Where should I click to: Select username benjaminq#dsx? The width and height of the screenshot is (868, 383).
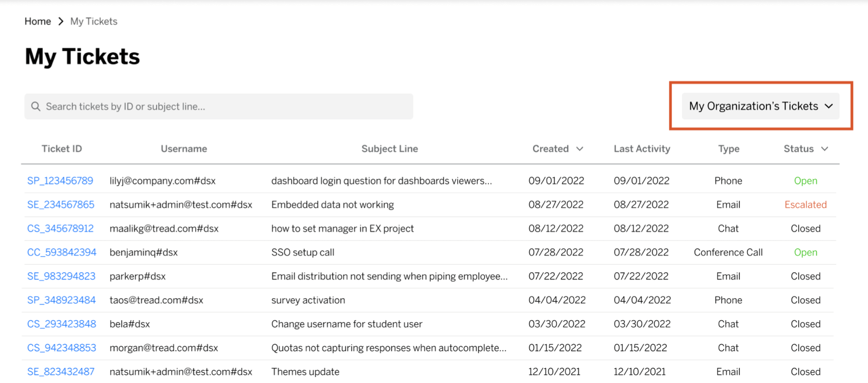144,252
